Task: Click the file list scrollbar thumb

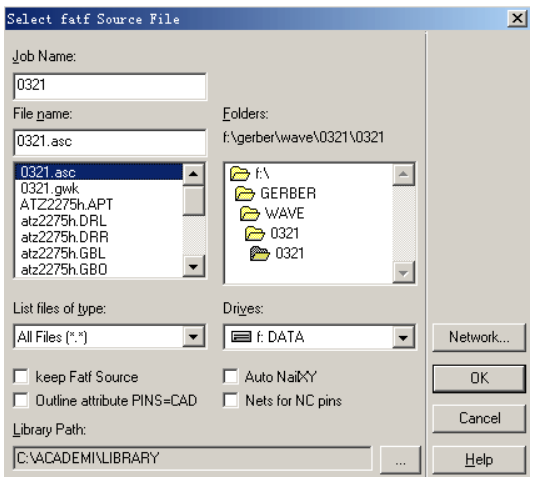Action: click(193, 201)
